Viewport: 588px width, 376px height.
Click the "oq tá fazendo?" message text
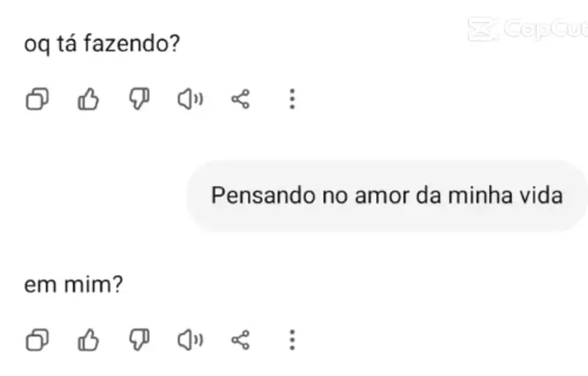tap(102, 44)
